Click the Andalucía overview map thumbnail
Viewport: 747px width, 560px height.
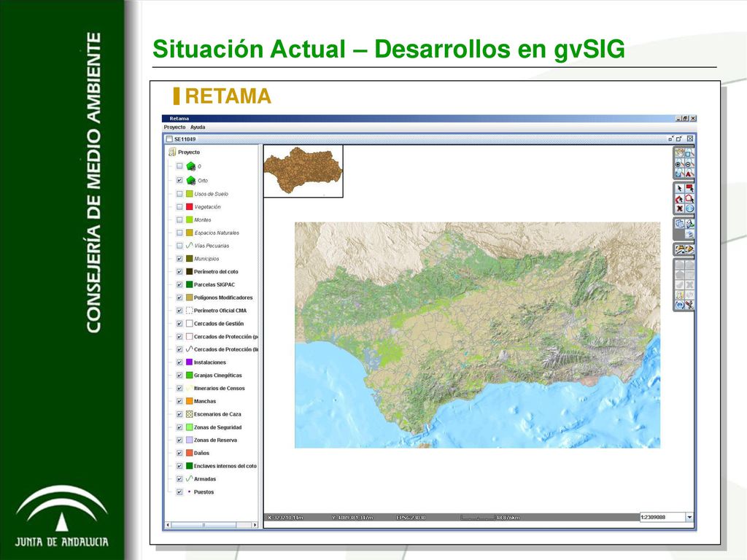(303, 171)
